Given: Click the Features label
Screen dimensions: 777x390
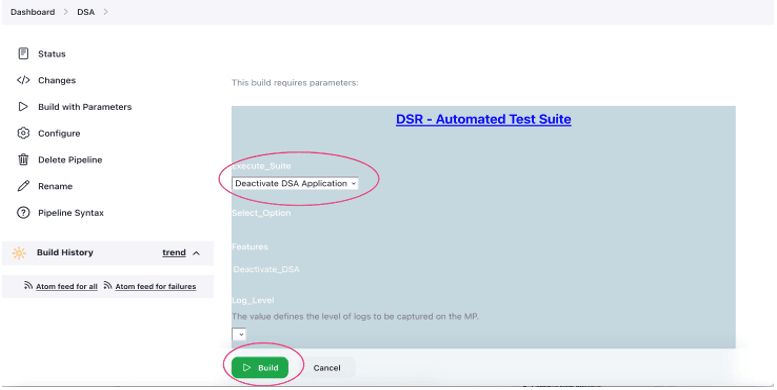Looking at the screenshot, I should [x=250, y=247].
